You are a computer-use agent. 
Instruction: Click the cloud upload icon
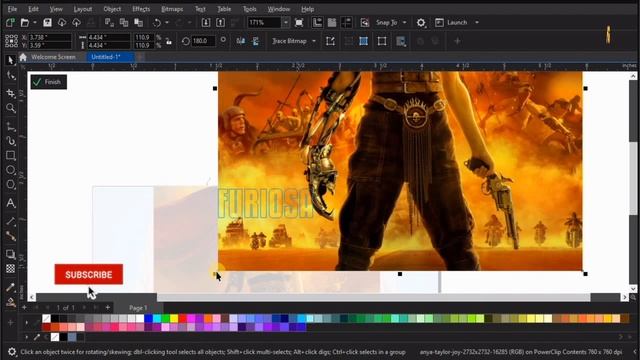(76, 22)
